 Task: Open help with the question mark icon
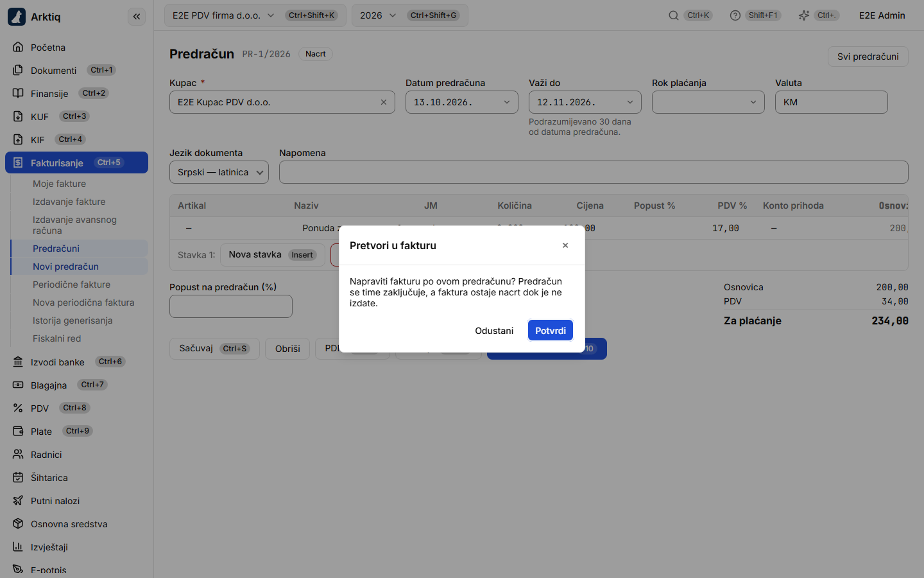(x=735, y=15)
